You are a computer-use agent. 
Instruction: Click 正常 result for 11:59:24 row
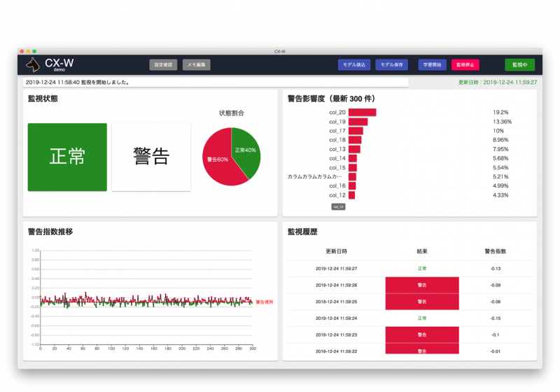point(422,318)
